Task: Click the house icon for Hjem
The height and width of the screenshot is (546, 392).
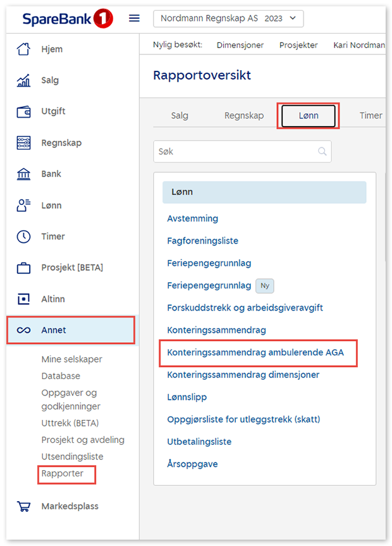Action: [x=23, y=49]
